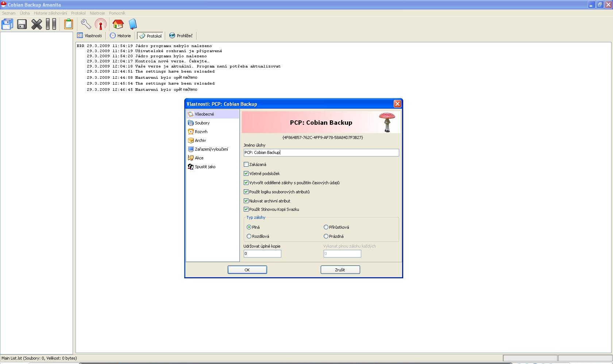Click the blue book help icon
The width and height of the screenshot is (613, 364).
pos(133,24)
